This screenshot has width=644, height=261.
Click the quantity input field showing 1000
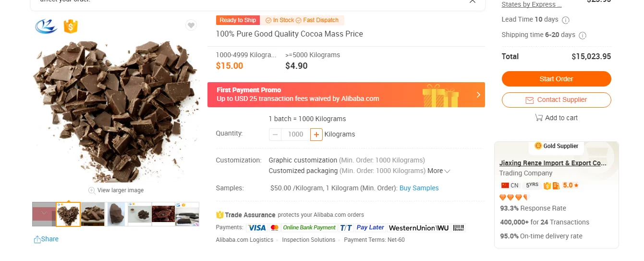(x=295, y=135)
